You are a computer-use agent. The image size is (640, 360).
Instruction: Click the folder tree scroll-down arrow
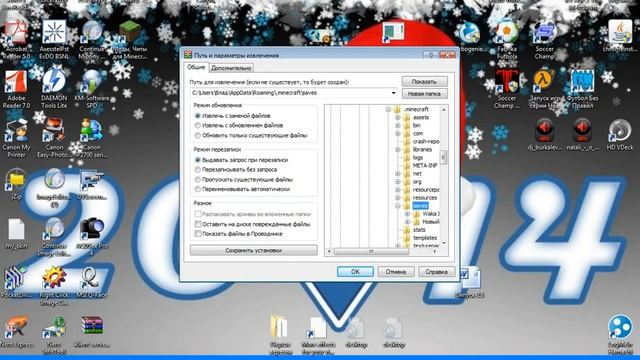click(444, 244)
